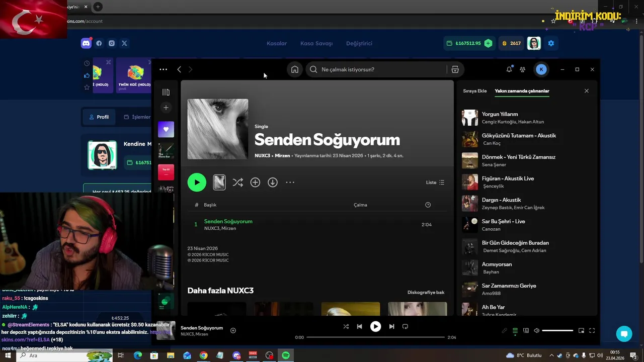Open the Browse icon in search bar
Screen dimensions: 644x362
point(455,69)
